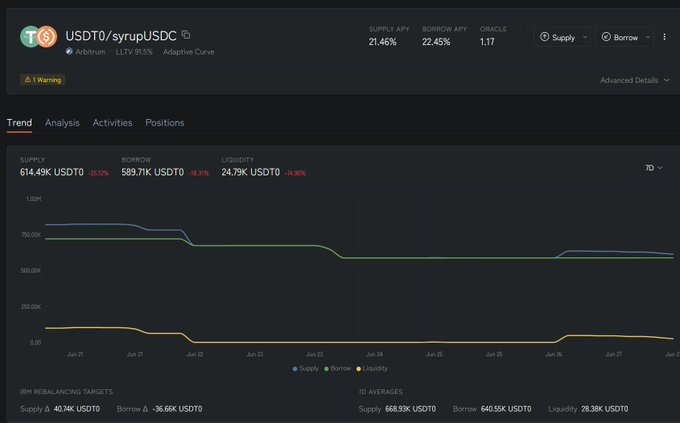This screenshot has width=680, height=423.
Task: Click the supply total 614.49K USDT0
Action: [x=52, y=172]
